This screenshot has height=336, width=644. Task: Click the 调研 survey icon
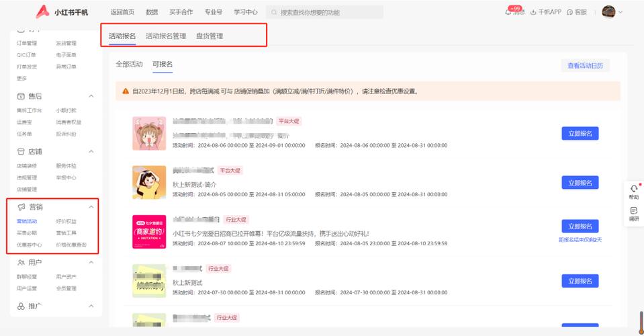[633, 210]
